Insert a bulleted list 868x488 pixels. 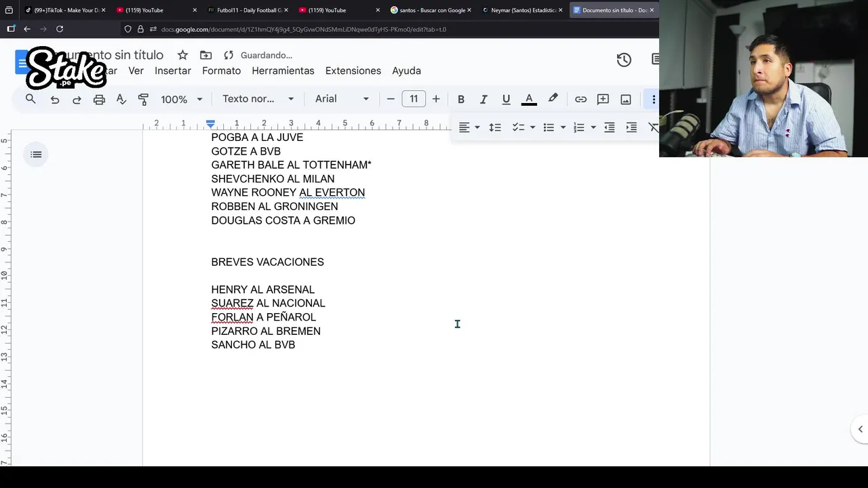(549, 127)
